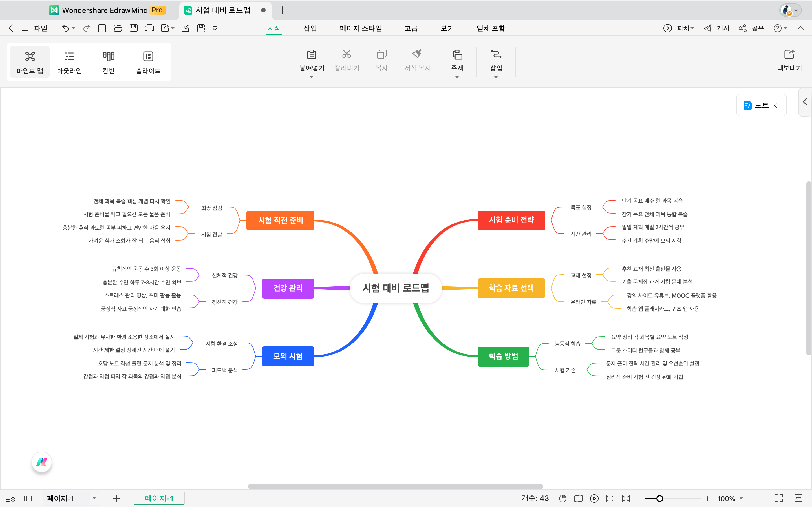Expand the Topic (주제) dropdown arrow

click(457, 77)
